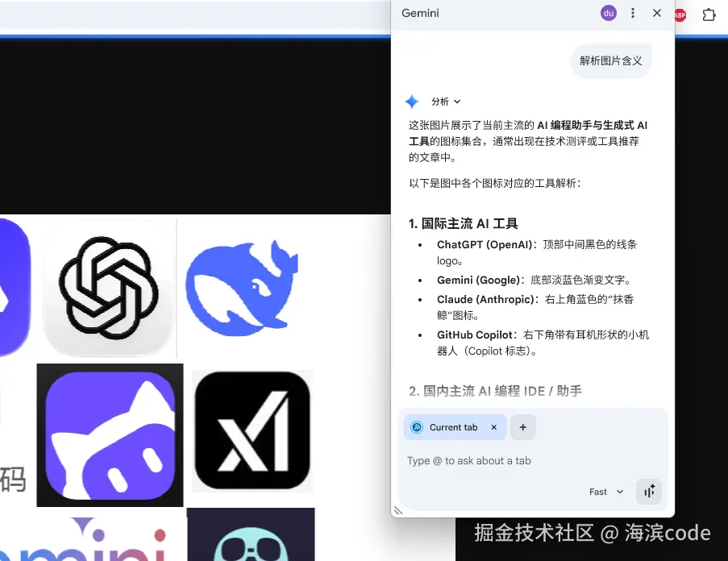The width and height of the screenshot is (728, 561).
Task: Open the browser extensions puzzle icon
Action: [709, 14]
